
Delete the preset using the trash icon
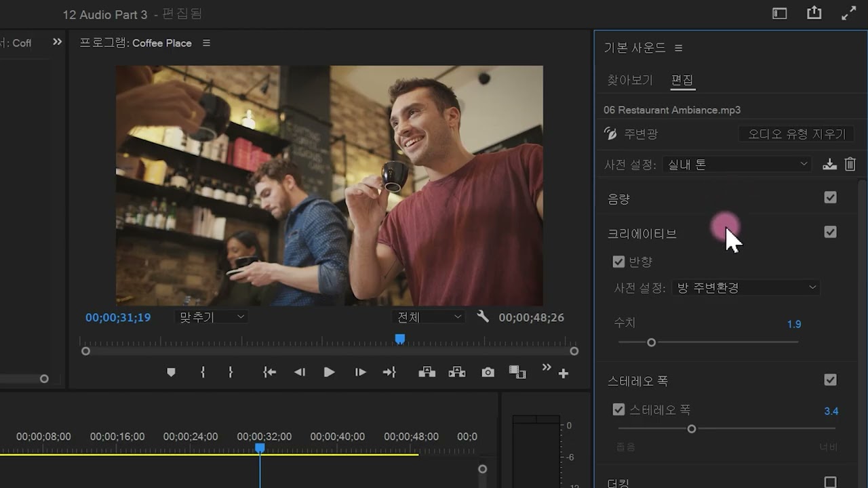[x=850, y=164]
